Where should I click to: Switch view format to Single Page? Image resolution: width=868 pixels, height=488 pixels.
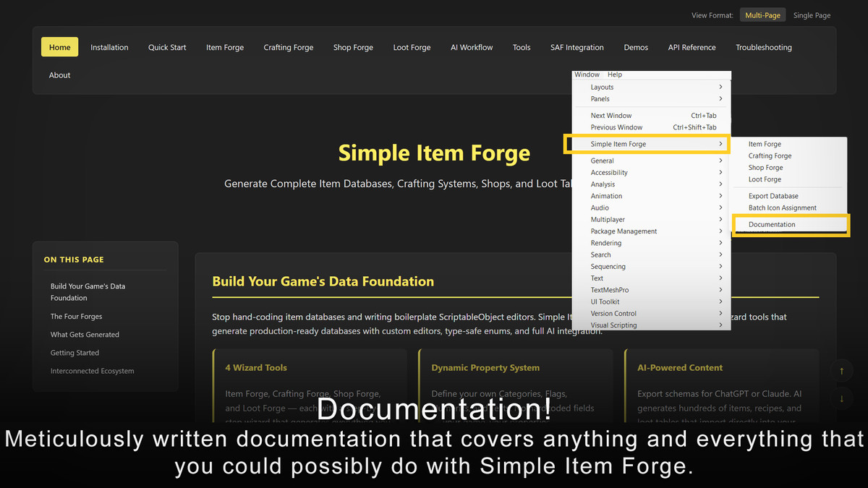[x=811, y=14]
